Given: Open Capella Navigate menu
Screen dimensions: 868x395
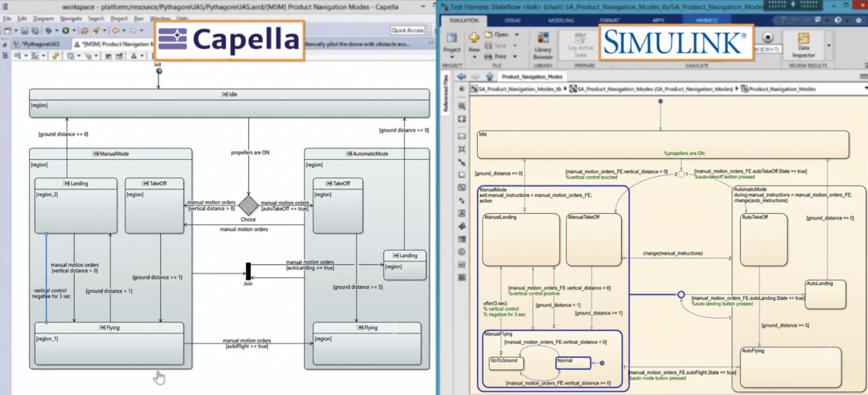Looking at the screenshot, I should coord(71,18).
